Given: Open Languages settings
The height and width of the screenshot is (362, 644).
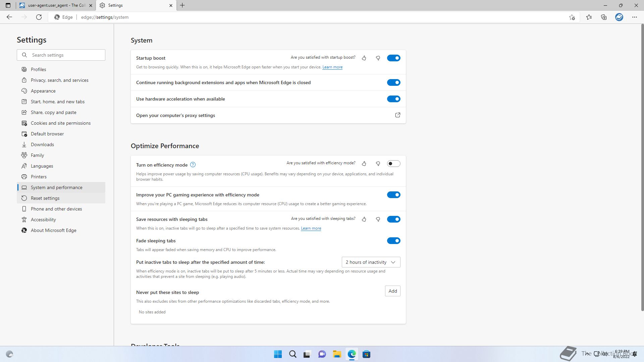Looking at the screenshot, I should 61,166.
